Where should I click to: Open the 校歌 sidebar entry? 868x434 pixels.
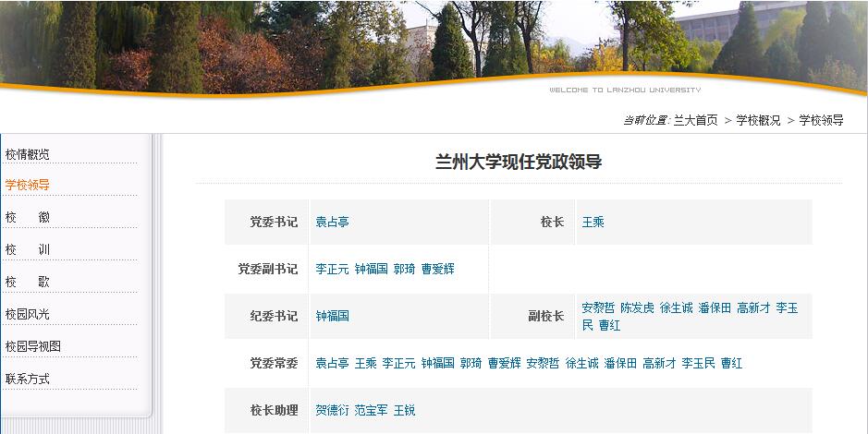[x=27, y=282]
